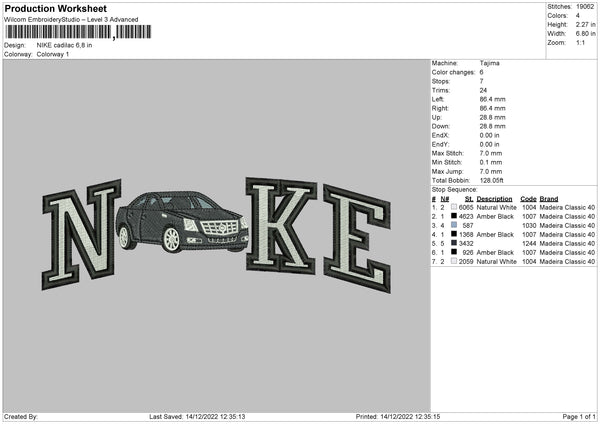Click the embroidered Cadillac car in the preview
The width and height of the screenshot is (600, 424).
point(183,222)
